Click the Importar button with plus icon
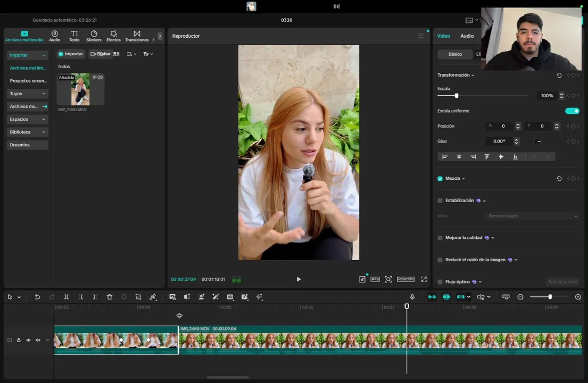 [x=71, y=54]
